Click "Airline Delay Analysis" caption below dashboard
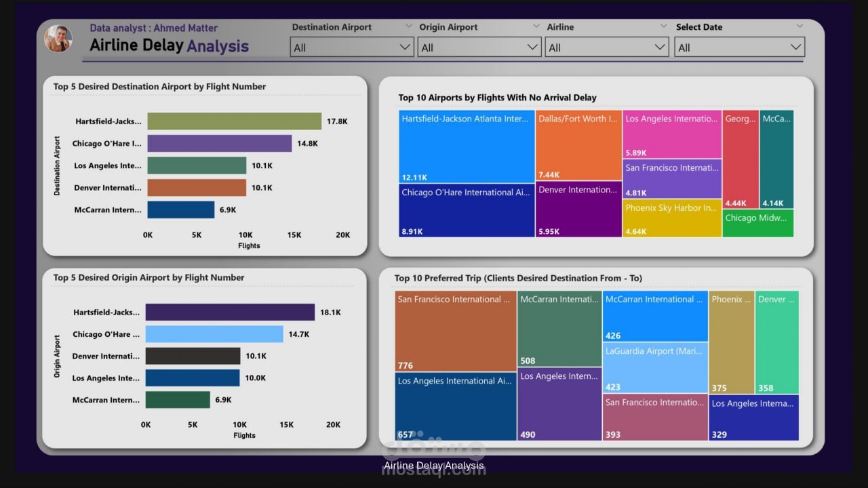 [434, 466]
